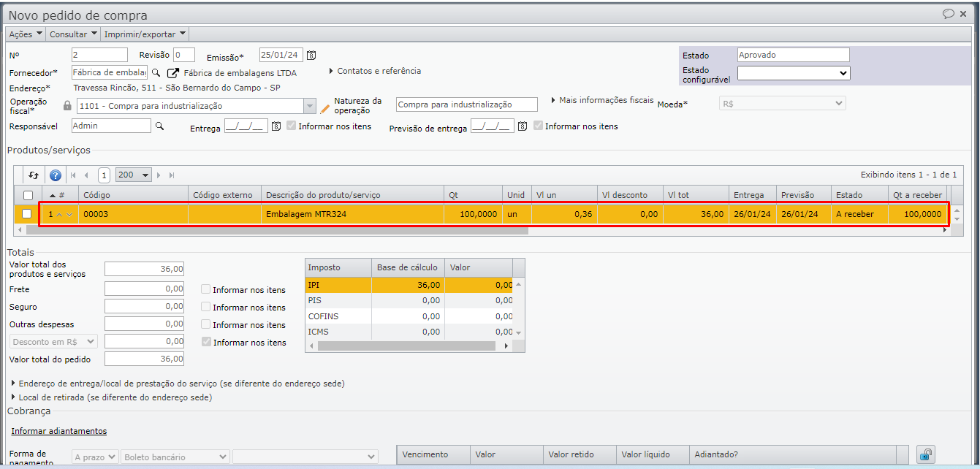Toggle Informar nos itens for Outras despesas

click(x=206, y=324)
